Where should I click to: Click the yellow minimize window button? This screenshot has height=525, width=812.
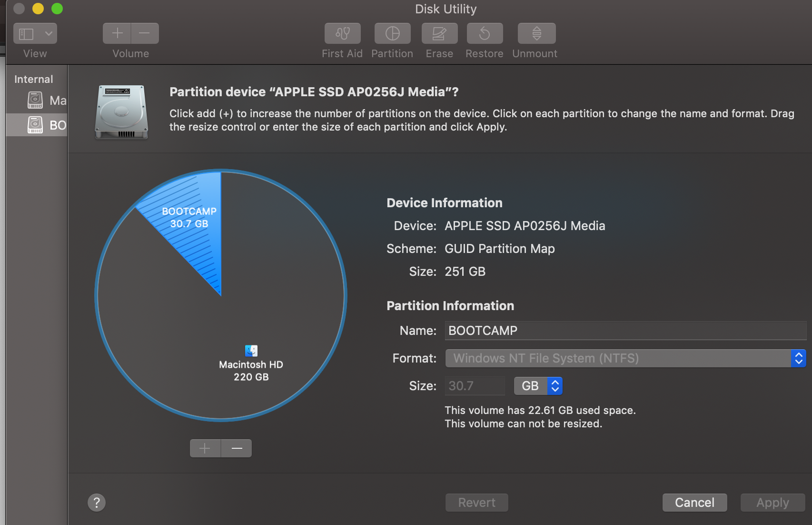(x=38, y=9)
